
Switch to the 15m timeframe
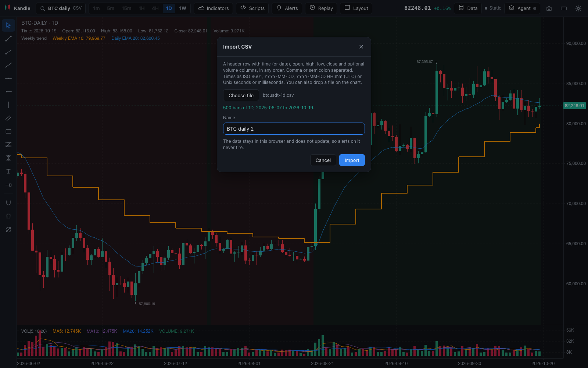(126, 8)
